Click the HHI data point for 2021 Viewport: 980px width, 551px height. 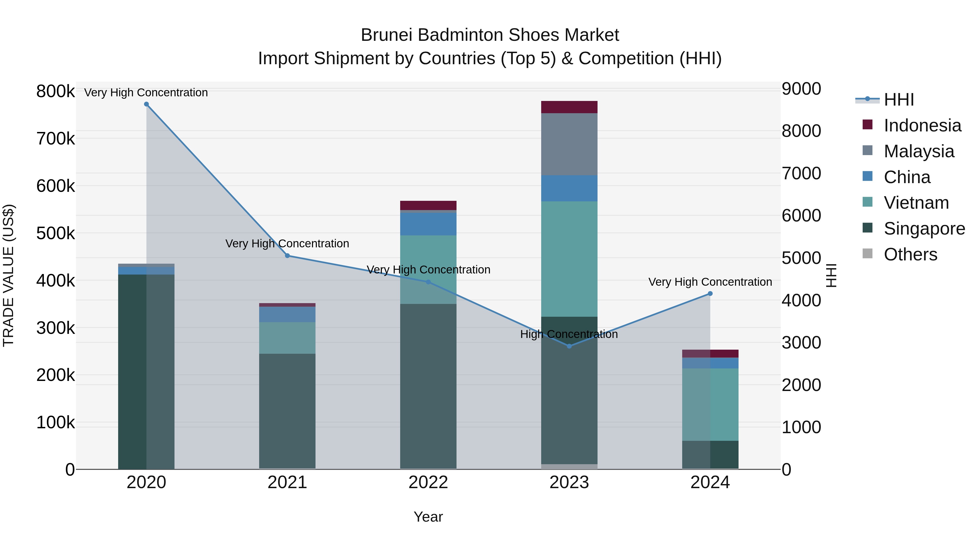tap(287, 256)
